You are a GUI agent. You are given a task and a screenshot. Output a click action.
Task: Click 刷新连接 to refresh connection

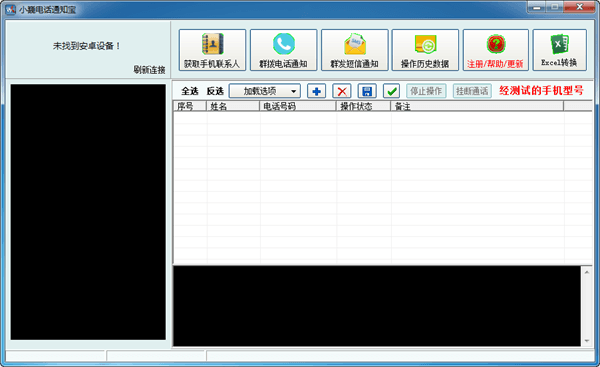click(149, 70)
